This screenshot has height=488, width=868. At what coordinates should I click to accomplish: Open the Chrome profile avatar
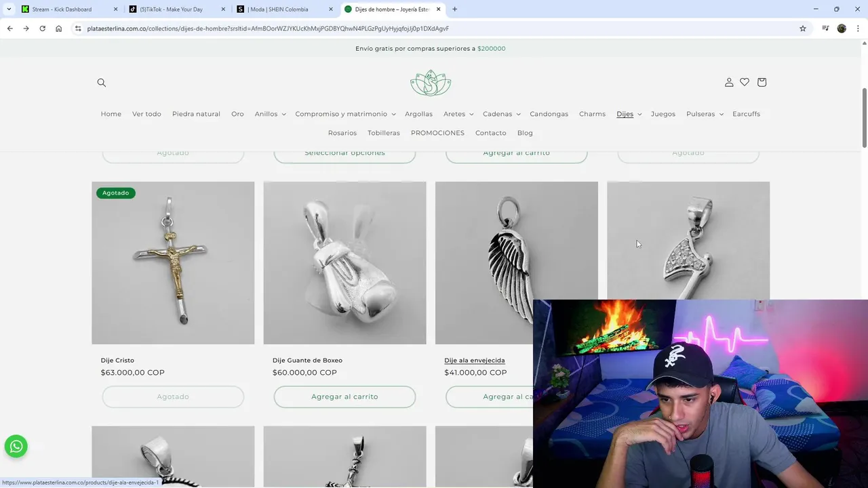(842, 28)
